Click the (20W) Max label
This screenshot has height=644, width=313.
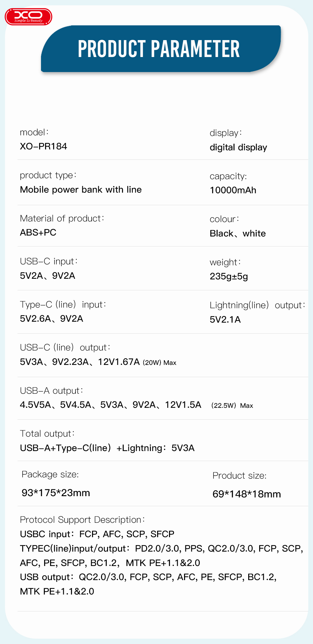(160, 363)
